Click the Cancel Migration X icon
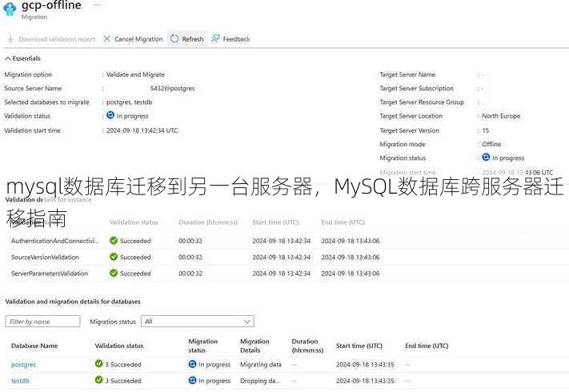Image resolution: width=569 pixels, height=392 pixels. 106,38
